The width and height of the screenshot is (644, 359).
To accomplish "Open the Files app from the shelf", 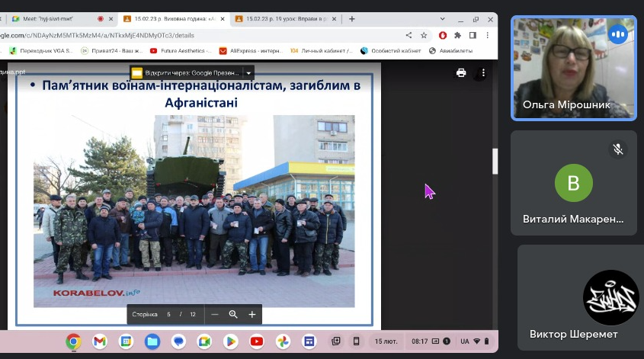I will (152, 341).
